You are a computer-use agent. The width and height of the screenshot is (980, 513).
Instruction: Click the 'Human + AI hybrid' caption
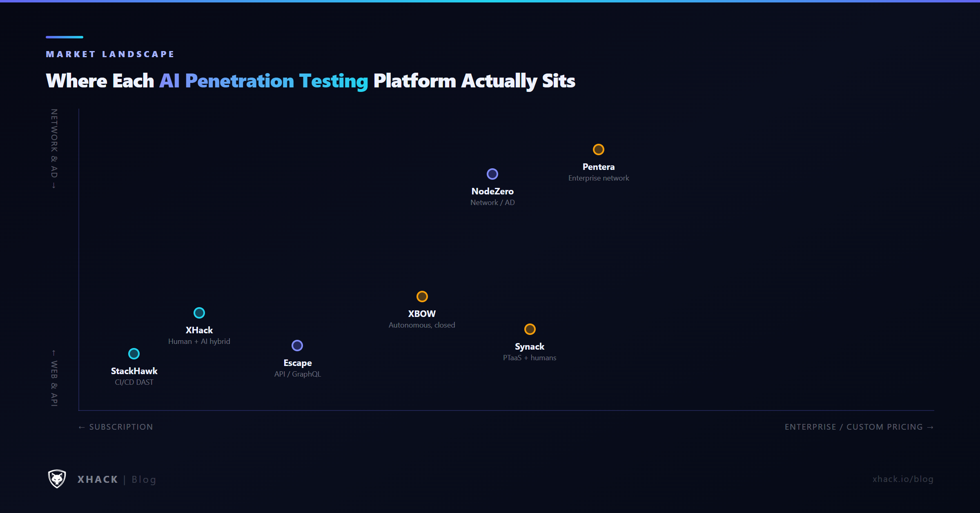click(199, 341)
